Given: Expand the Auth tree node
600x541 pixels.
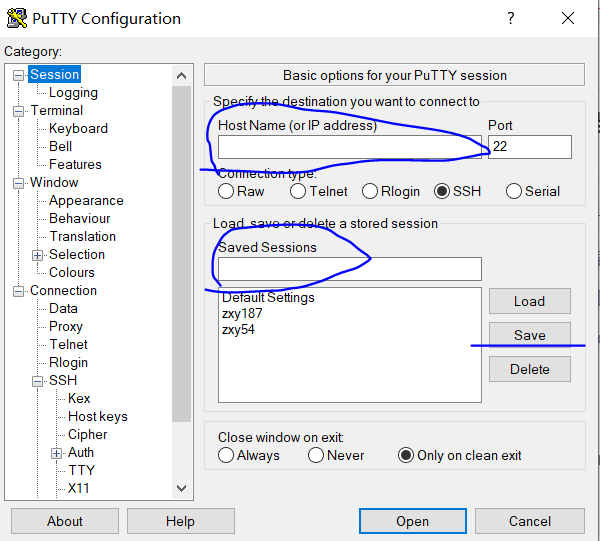Looking at the screenshot, I should (x=56, y=453).
